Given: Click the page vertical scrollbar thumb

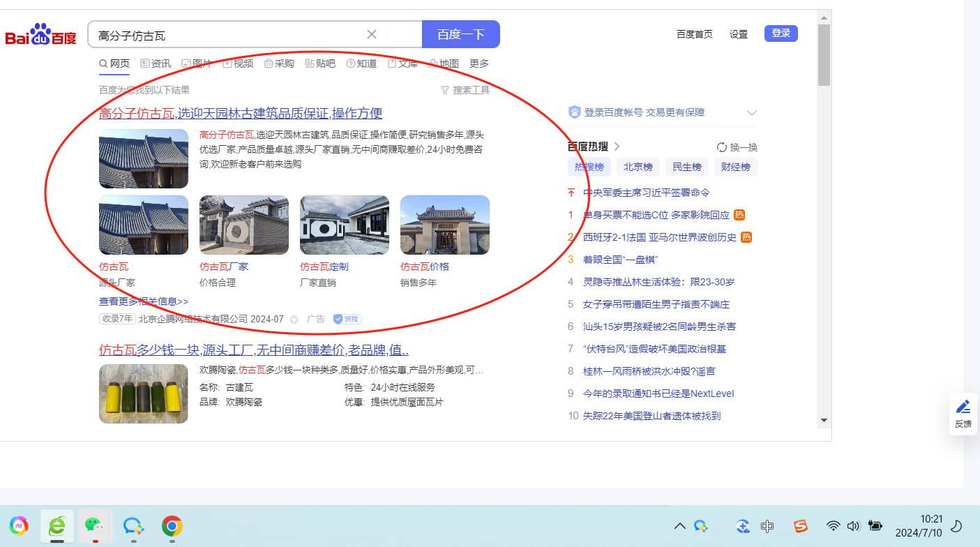Looking at the screenshot, I should pos(824,56).
